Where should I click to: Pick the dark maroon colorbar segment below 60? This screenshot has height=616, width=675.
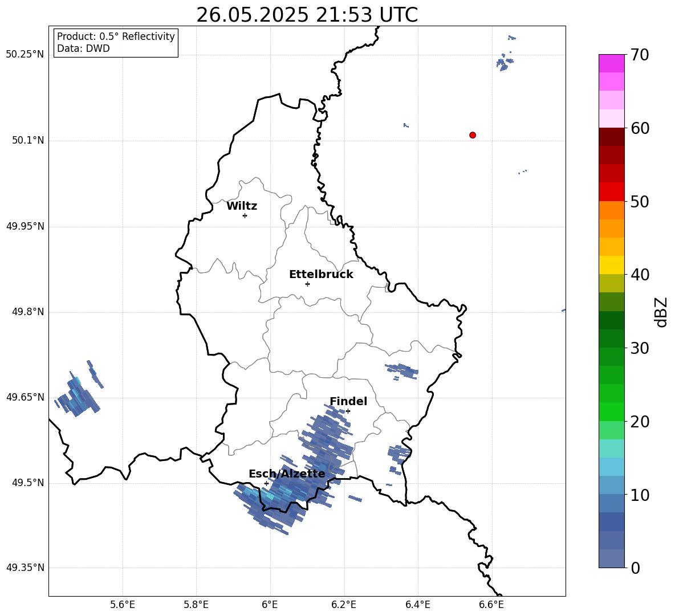pos(612,137)
